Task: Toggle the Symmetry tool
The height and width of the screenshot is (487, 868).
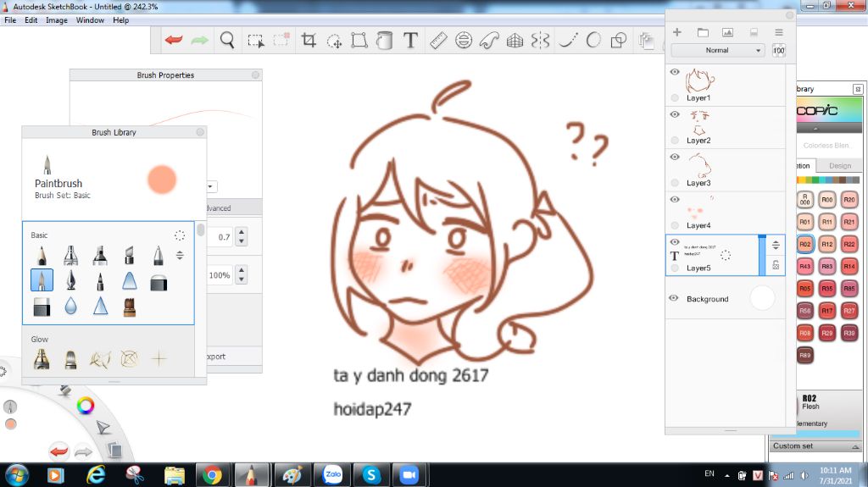Action: (x=540, y=40)
